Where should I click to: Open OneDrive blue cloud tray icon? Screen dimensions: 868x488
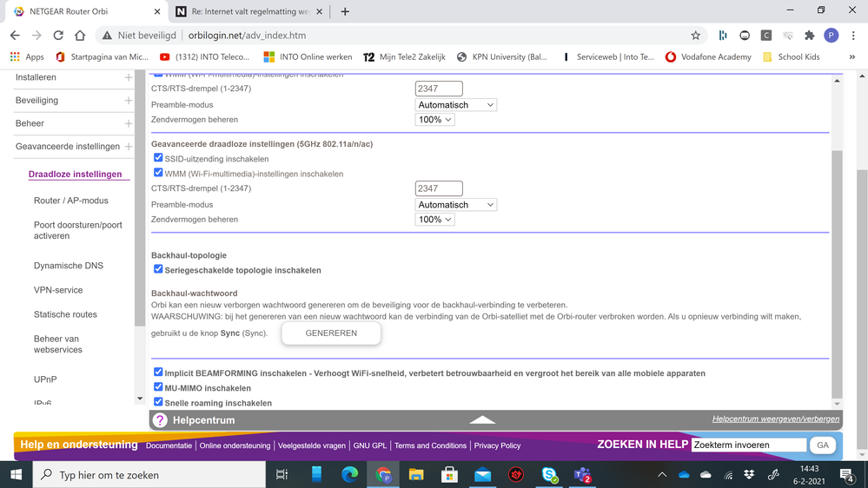click(684, 475)
